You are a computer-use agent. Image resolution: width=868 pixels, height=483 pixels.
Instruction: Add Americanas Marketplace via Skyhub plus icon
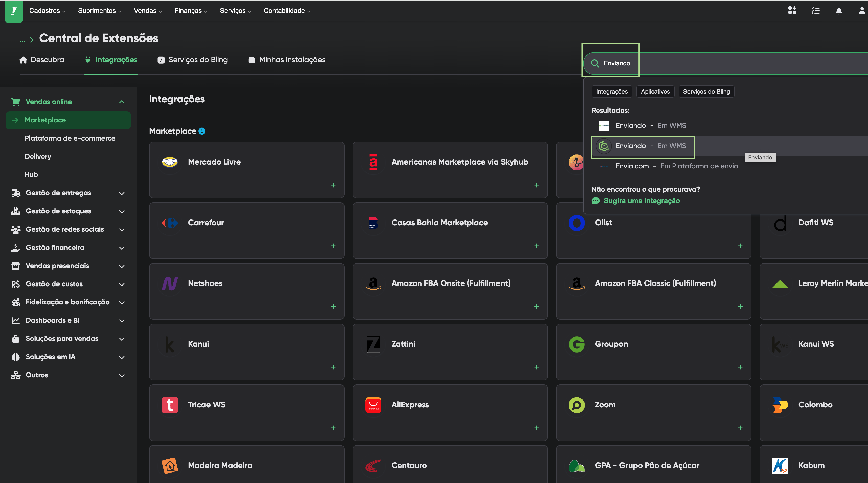[x=536, y=185]
